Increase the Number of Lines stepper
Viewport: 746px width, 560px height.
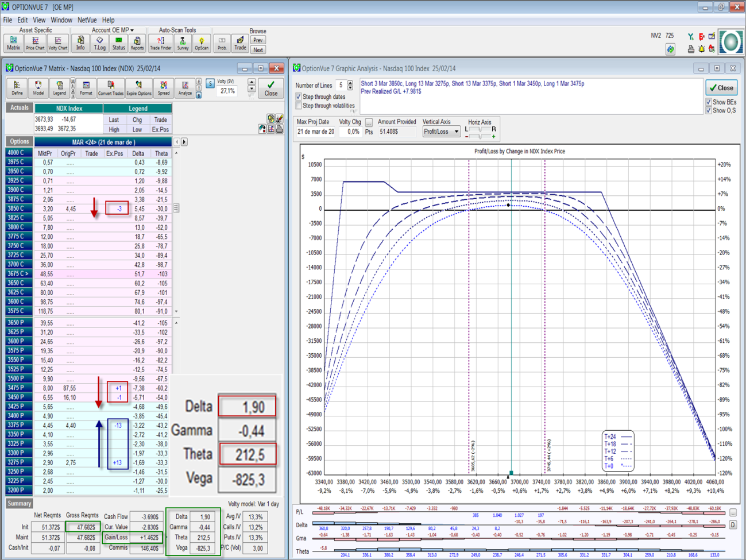350,83
